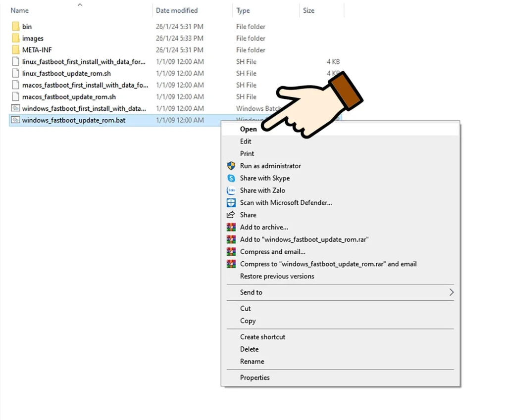Choose Open from the context menu
This screenshot has width=507, height=420.
pyautogui.click(x=248, y=130)
